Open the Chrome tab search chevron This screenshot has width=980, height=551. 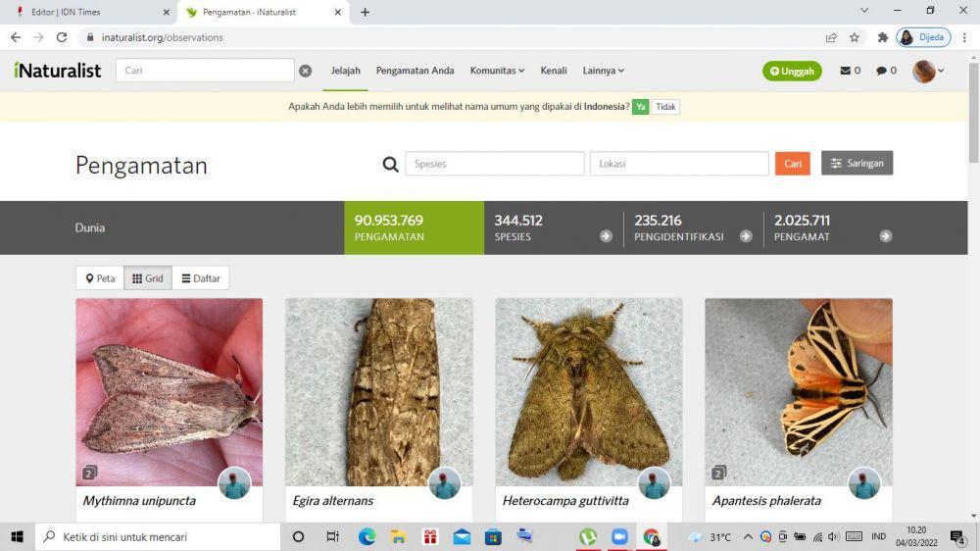click(x=864, y=11)
